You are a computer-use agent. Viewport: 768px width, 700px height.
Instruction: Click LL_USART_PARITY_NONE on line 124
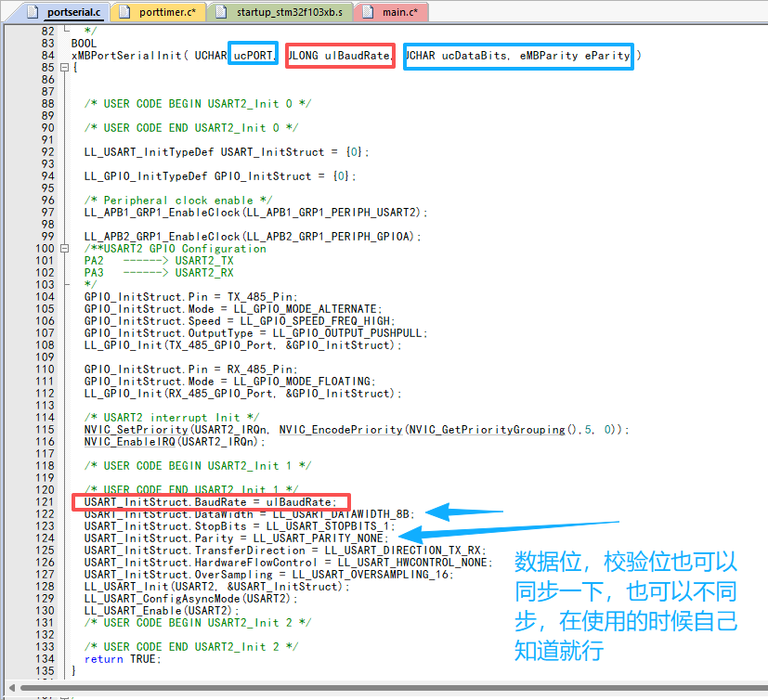[318, 538]
